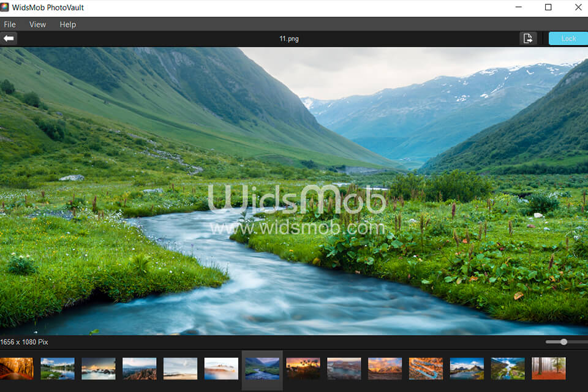Click the 11.png filename label
The height and width of the screenshot is (392, 588).
(290, 38)
